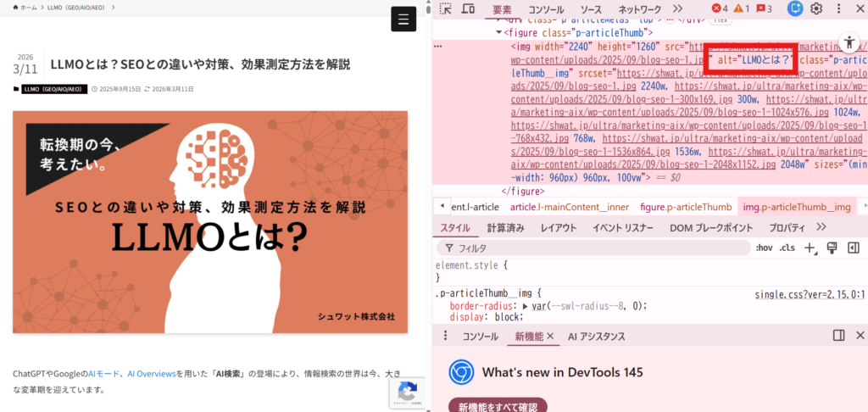
Task: Select the inspect element picker icon
Action: point(446,8)
